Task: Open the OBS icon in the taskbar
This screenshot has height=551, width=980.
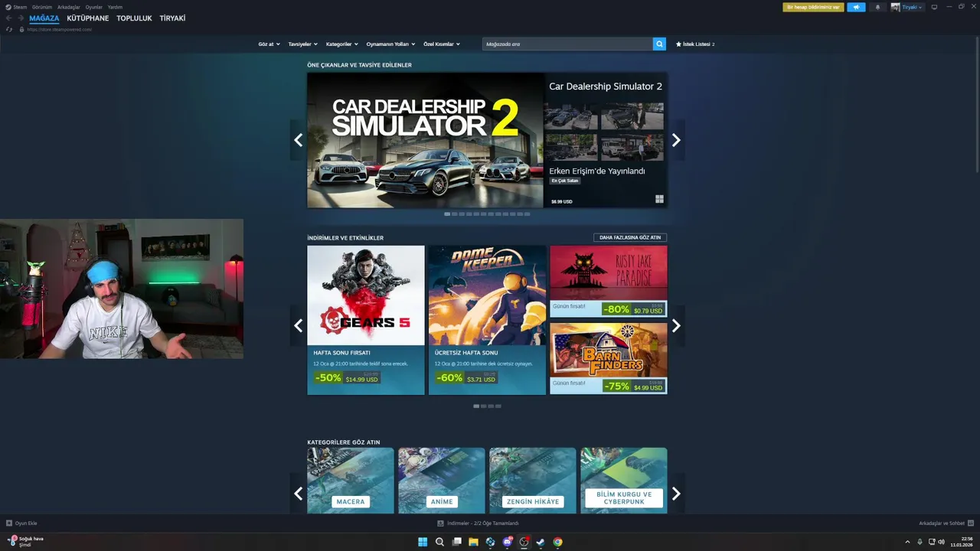Action: [524, 542]
